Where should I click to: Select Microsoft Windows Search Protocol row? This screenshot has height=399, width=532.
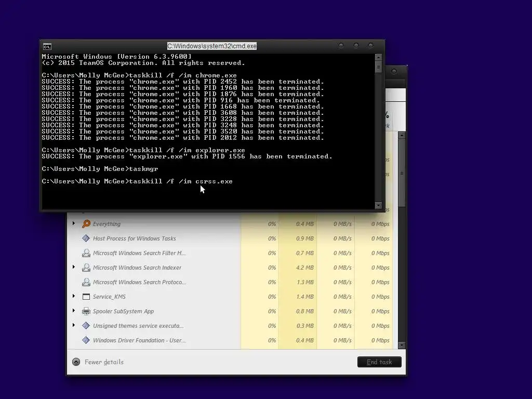coord(229,282)
